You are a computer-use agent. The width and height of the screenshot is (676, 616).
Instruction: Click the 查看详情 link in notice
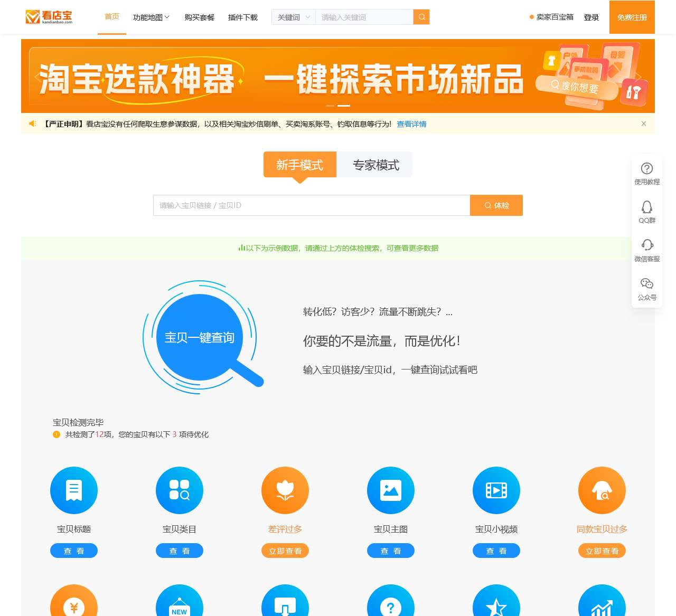coord(411,124)
